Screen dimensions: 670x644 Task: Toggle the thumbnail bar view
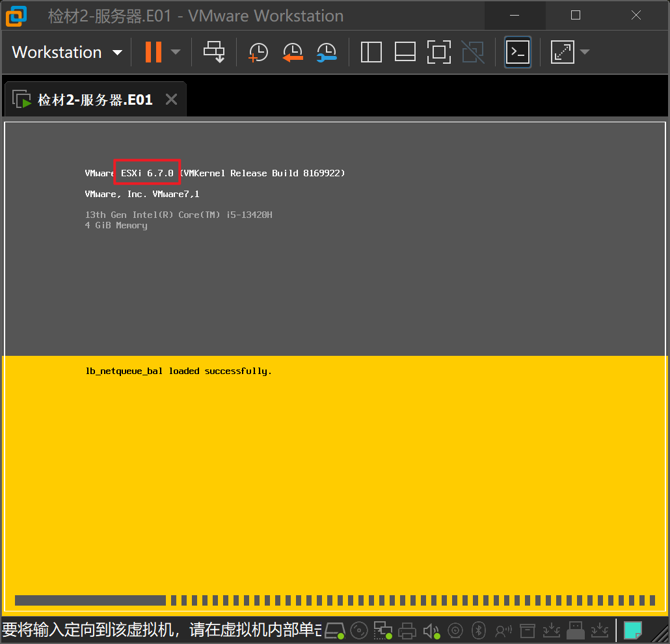tap(405, 52)
